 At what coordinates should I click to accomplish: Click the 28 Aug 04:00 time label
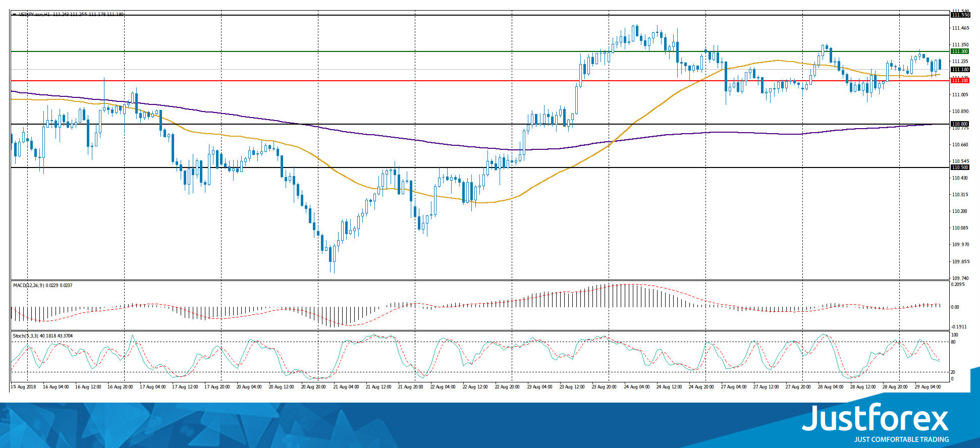(x=831, y=387)
